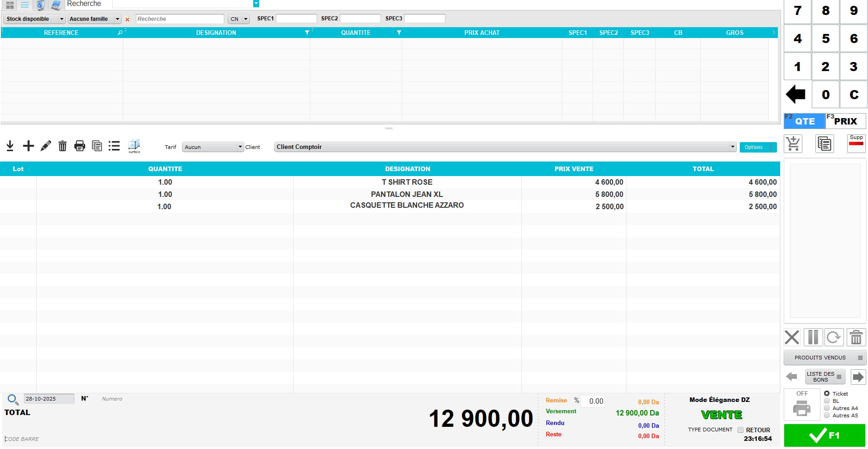Check the RETOUR checkbox
This screenshot has height=449, width=868.
point(740,430)
